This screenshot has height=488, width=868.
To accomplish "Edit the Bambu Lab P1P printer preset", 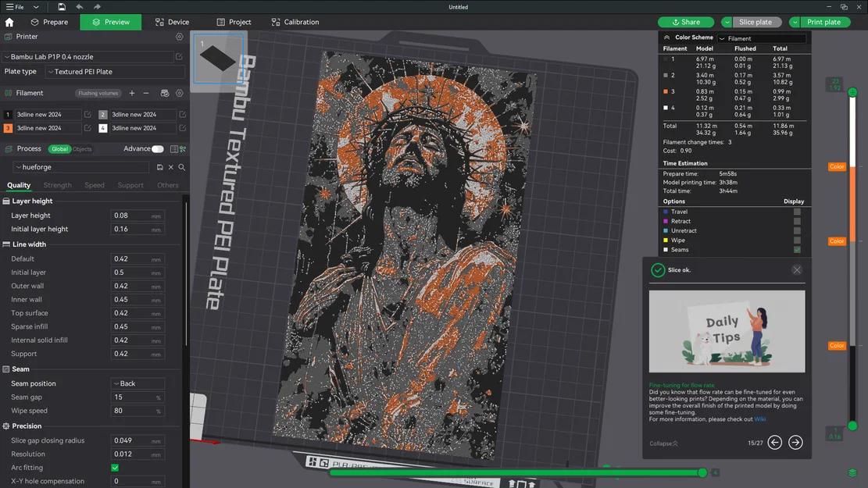I will point(179,56).
